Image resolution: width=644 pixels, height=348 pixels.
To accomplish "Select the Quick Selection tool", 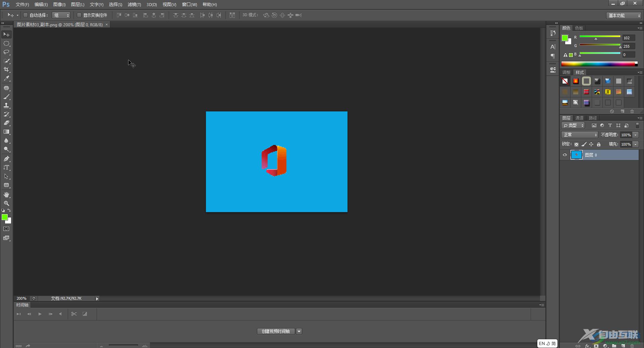I will click(6, 61).
